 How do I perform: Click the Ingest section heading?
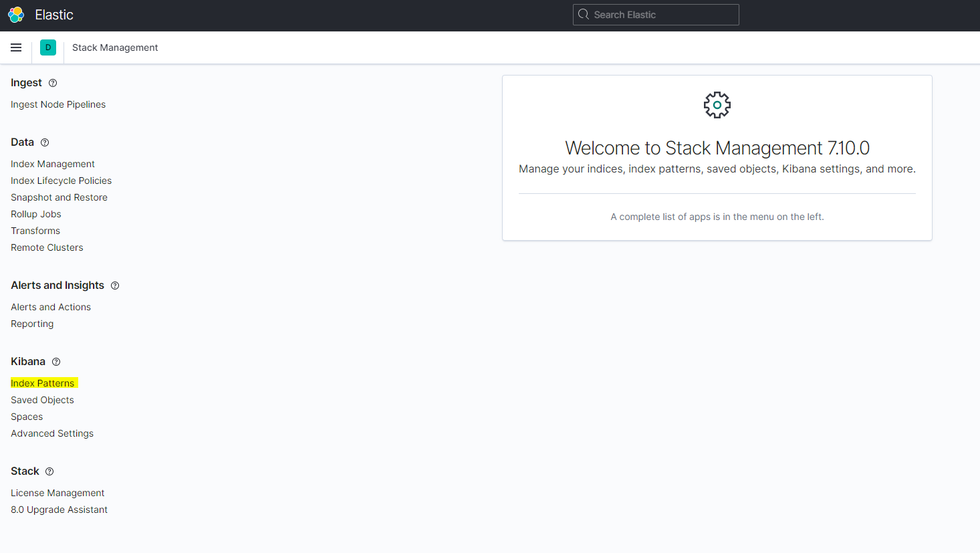tap(26, 83)
